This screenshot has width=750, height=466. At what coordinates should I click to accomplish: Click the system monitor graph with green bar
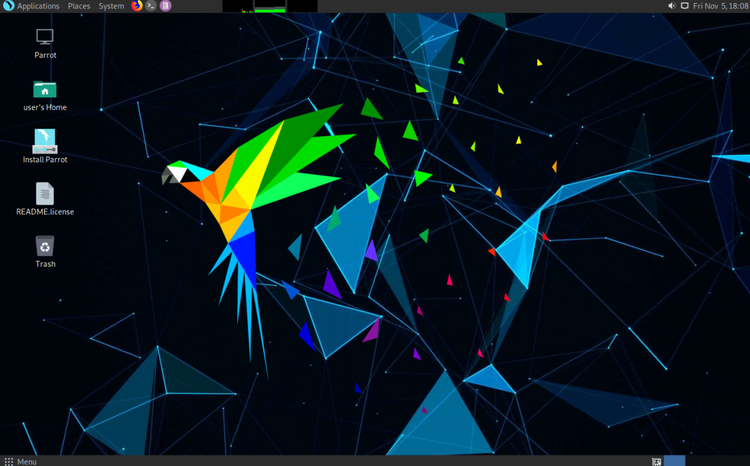coord(270,6)
